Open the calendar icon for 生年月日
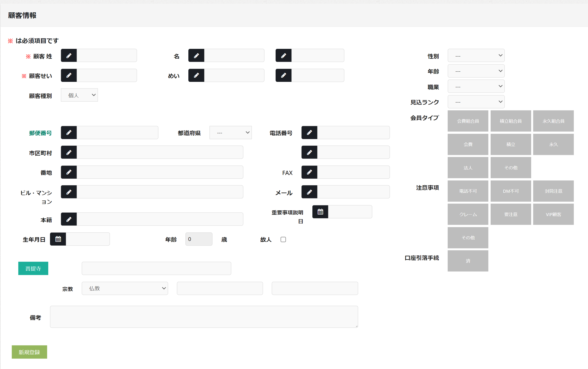 click(58, 239)
